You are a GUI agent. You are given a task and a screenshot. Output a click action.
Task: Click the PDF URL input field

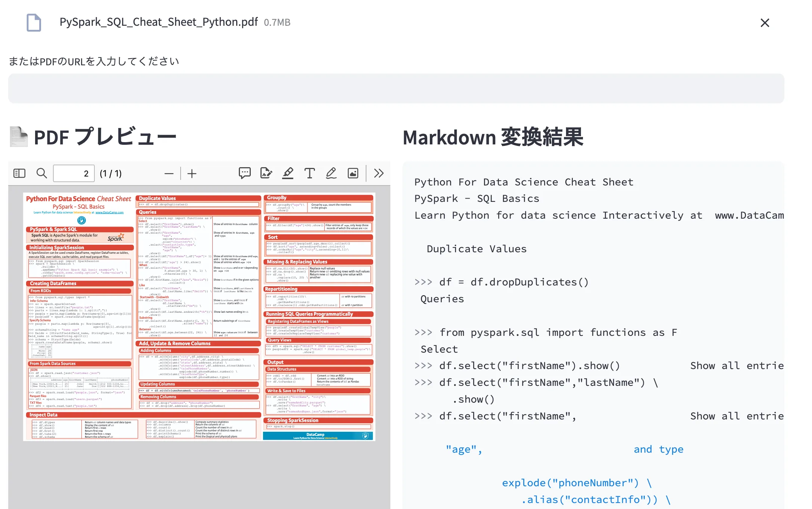click(x=396, y=88)
